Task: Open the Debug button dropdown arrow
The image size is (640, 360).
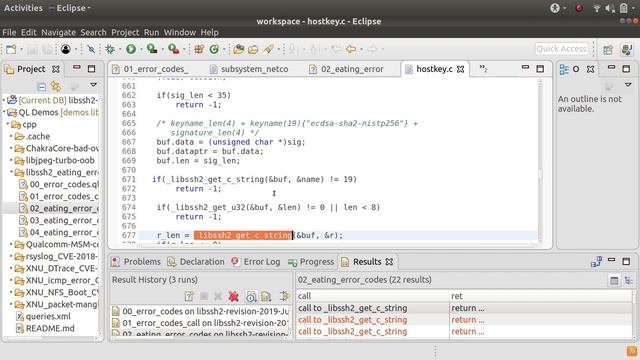Action: [x=120, y=50]
